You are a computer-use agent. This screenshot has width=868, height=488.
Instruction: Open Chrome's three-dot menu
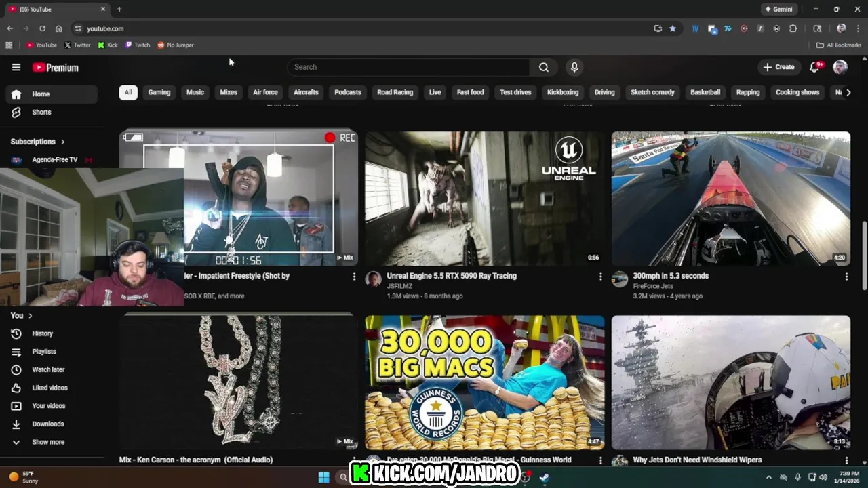point(858,28)
